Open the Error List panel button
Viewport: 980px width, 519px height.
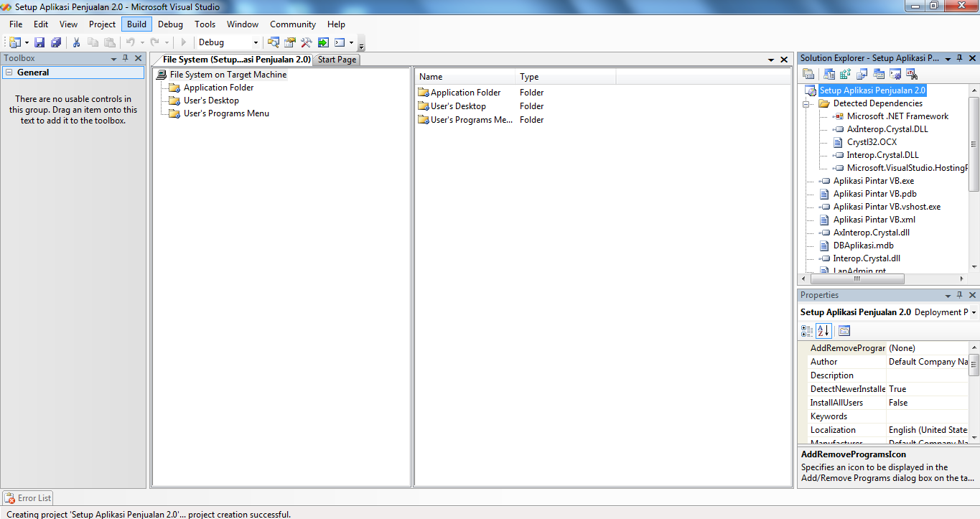[27, 497]
